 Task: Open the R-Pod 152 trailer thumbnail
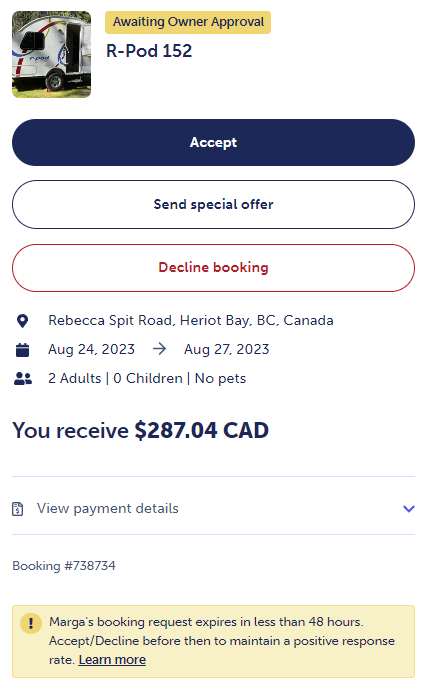tap(51, 54)
